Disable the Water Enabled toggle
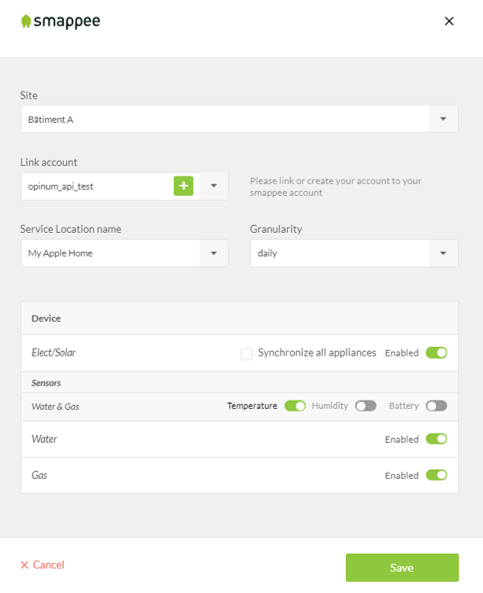Viewport: 483px width, 593px height. (436, 439)
